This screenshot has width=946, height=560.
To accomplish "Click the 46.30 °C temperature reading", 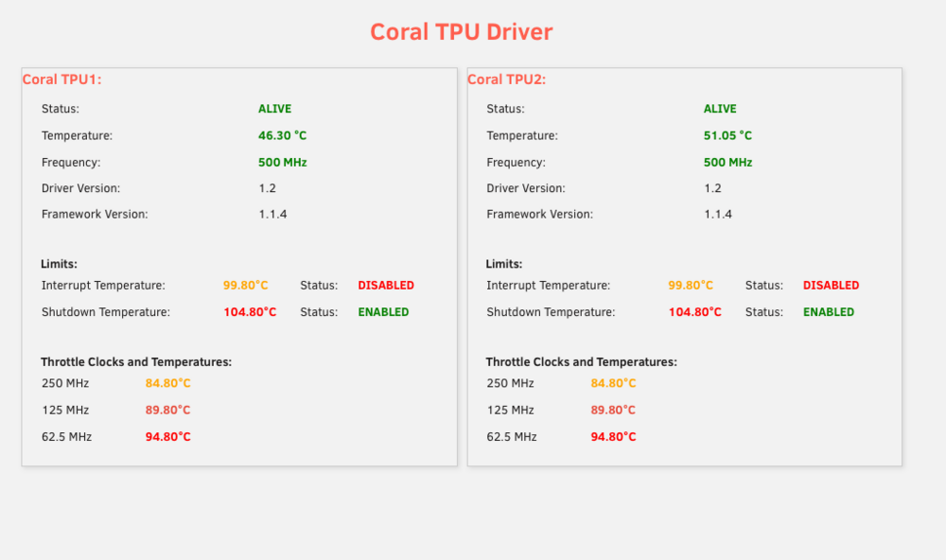I will pos(282,136).
